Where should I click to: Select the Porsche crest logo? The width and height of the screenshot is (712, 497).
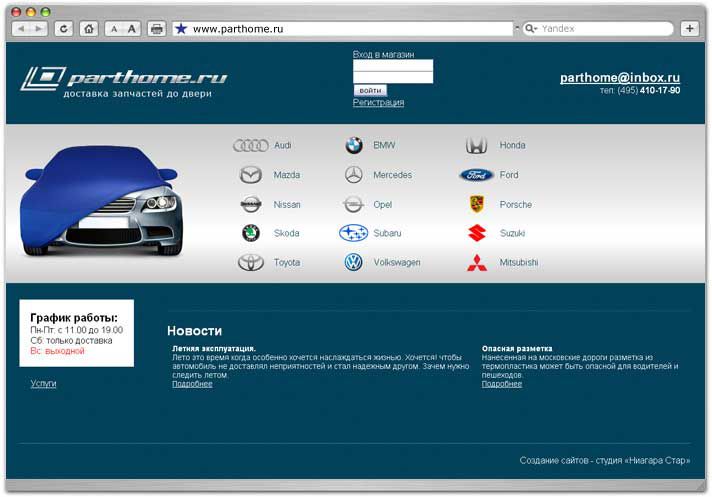476,204
